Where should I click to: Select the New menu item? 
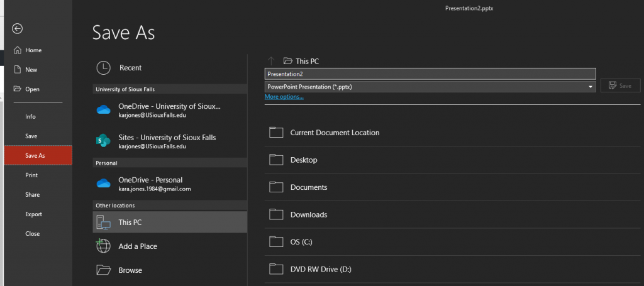point(31,70)
